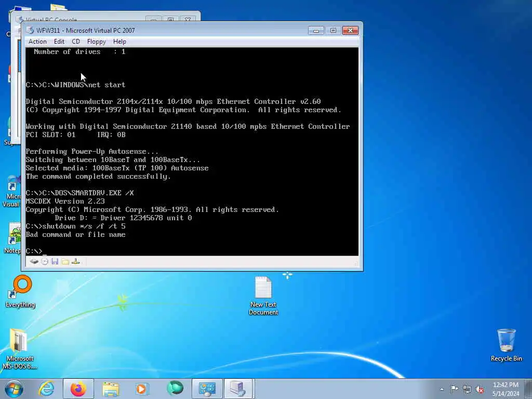This screenshot has width=532, height=399.
Task: Minimize the WFW311 Virtual PC window
Action: (x=316, y=31)
